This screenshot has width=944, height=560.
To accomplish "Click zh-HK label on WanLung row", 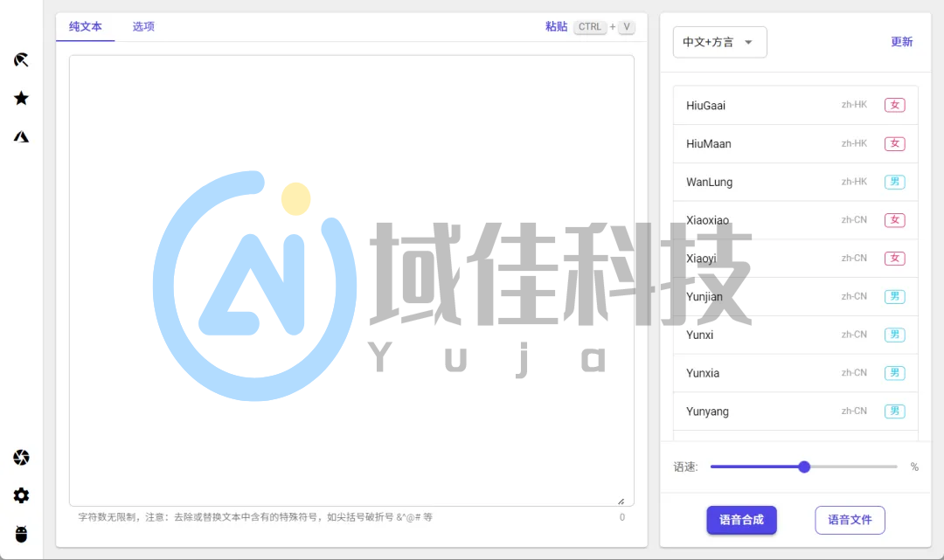I will click(854, 181).
